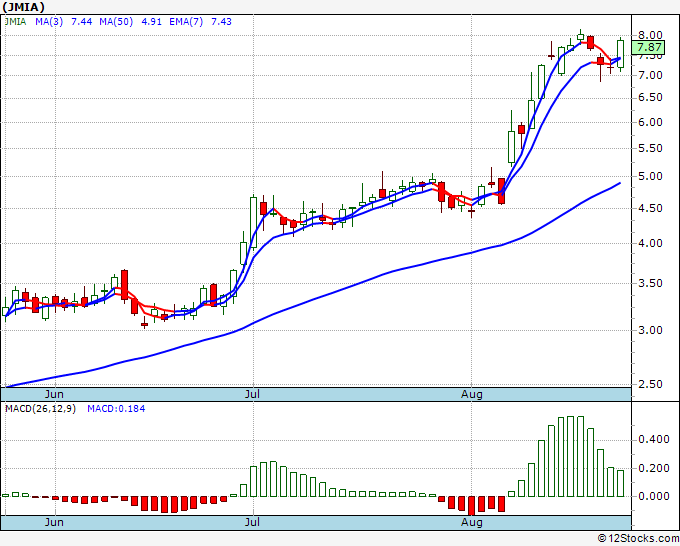
Task: Click the EMA(7) legend label
Action: pos(186,22)
